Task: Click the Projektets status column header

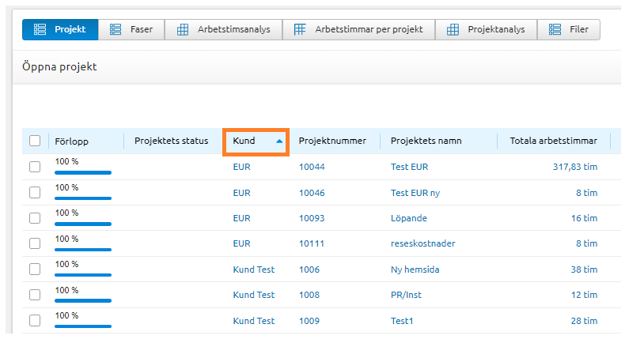Action: point(171,141)
